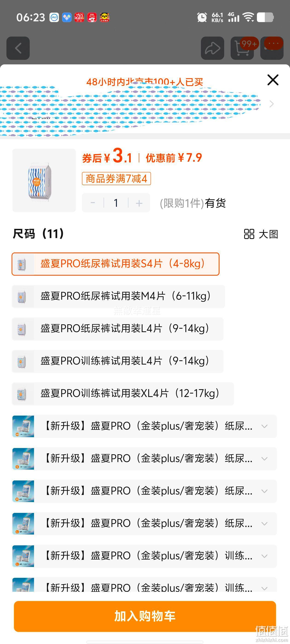Switch to 大图 grid view
This screenshot has height=644, width=290.
(x=261, y=234)
